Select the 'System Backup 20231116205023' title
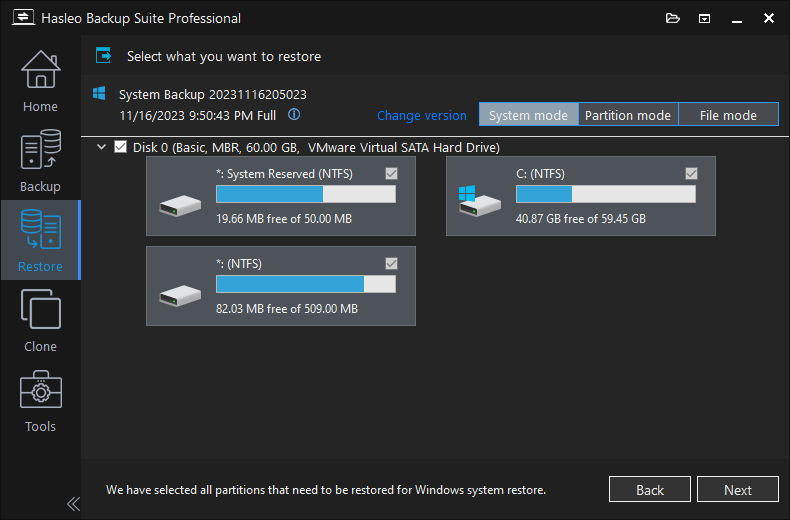This screenshot has width=790, height=520. point(213,95)
